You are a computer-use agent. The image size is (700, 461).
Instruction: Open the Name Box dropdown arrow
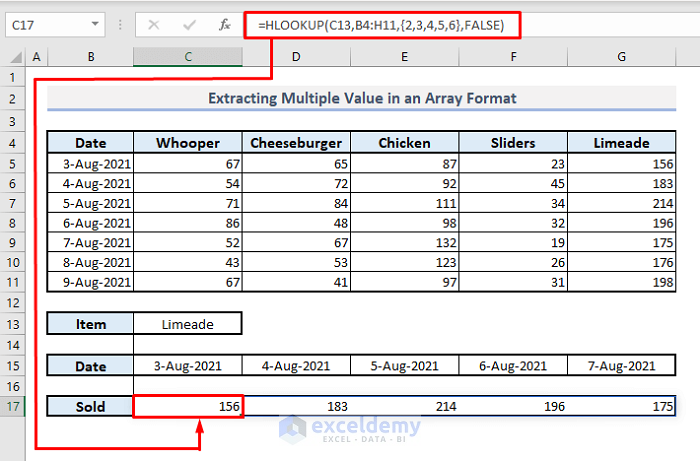coord(95,24)
